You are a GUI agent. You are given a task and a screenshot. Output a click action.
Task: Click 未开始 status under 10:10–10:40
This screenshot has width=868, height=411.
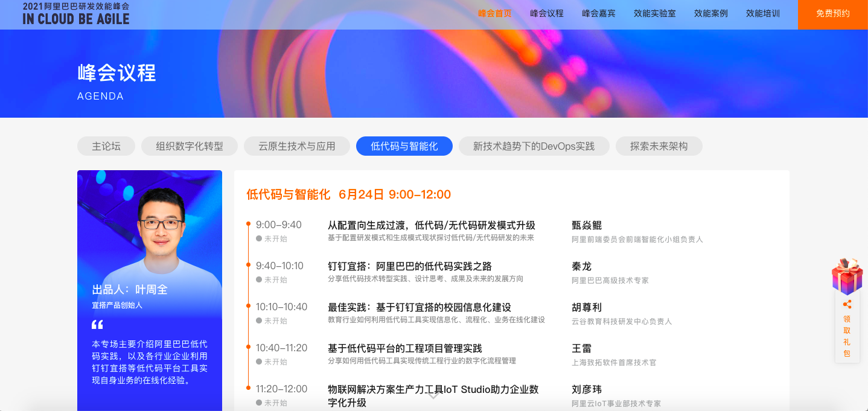pos(272,320)
